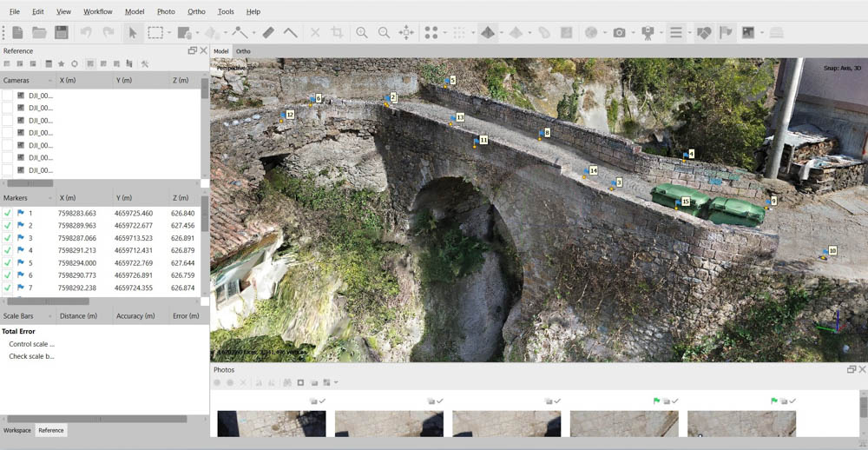
Task: Uncheck the checkbox for marker 5
Action: [x=8, y=263]
